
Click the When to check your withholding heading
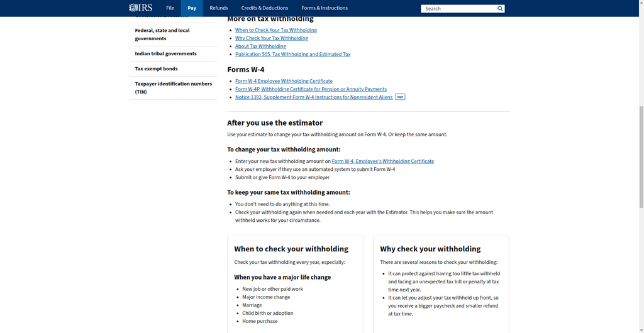(x=291, y=249)
